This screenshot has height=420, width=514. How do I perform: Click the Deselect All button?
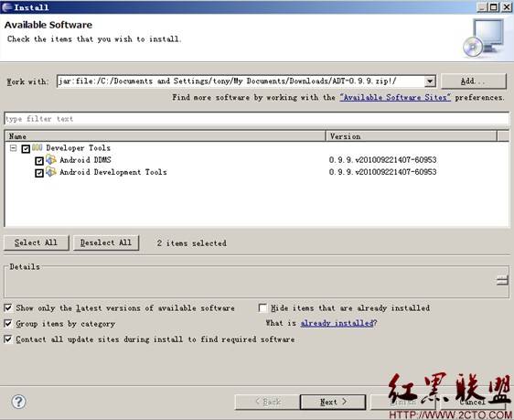106,242
